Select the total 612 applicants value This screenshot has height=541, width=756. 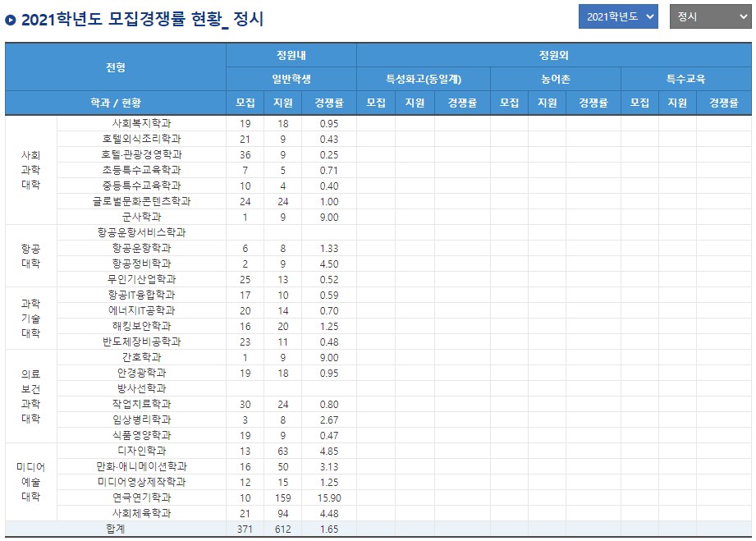click(x=283, y=530)
